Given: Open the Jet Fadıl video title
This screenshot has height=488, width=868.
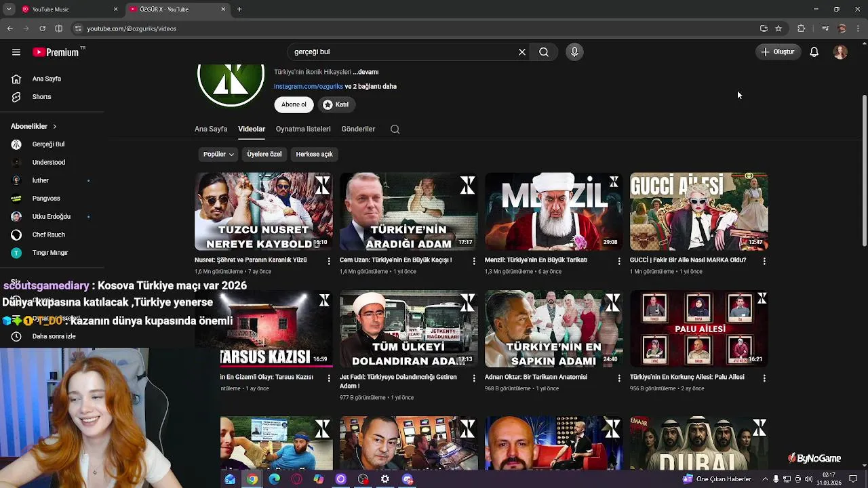Looking at the screenshot, I should (x=398, y=382).
